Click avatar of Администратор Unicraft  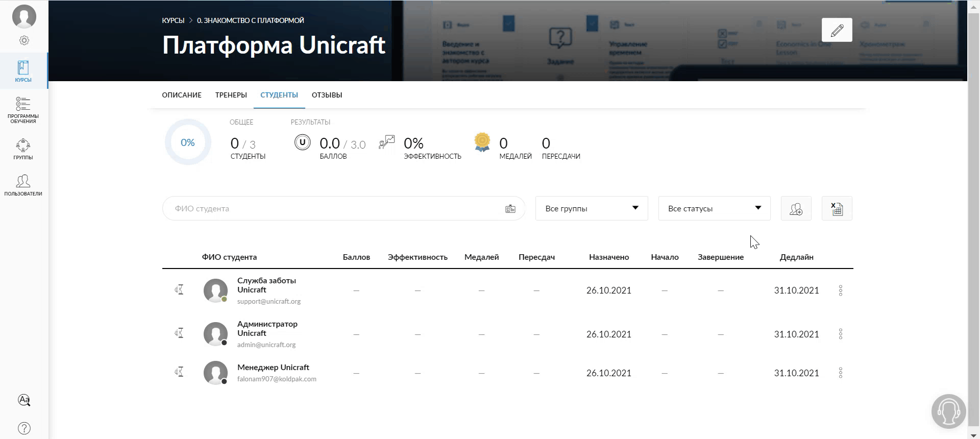click(215, 334)
